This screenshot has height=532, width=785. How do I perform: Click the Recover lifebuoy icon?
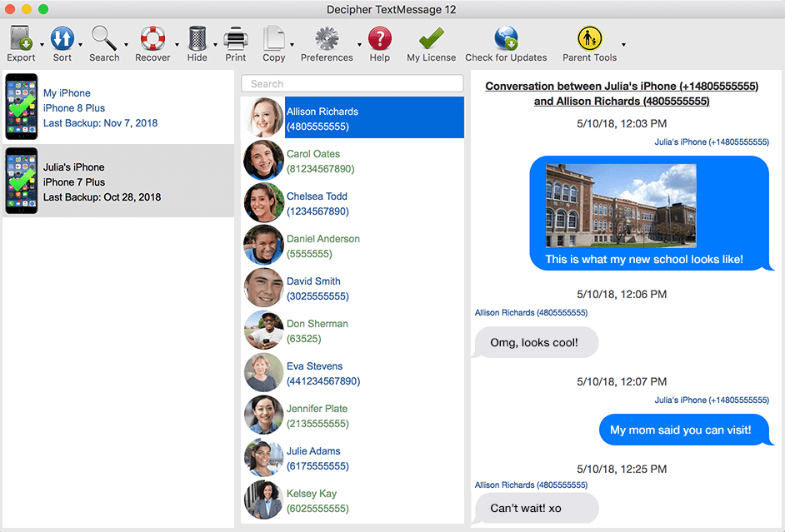151,37
